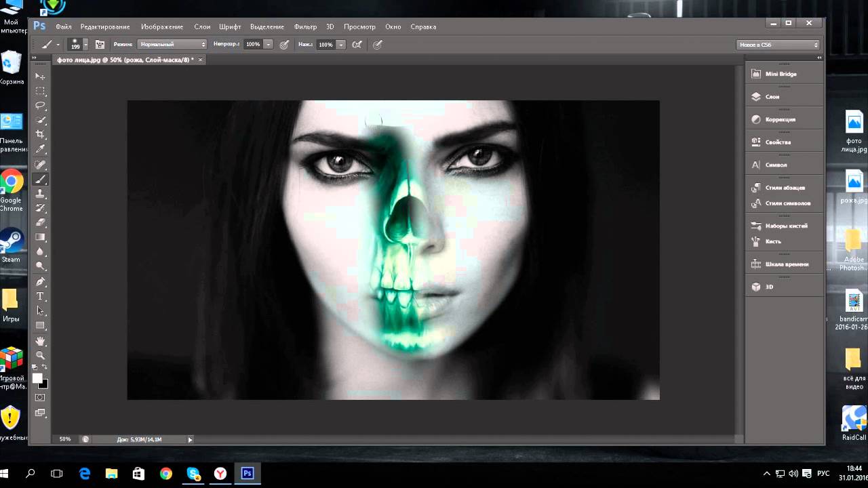Select the Move tool

tap(41, 77)
